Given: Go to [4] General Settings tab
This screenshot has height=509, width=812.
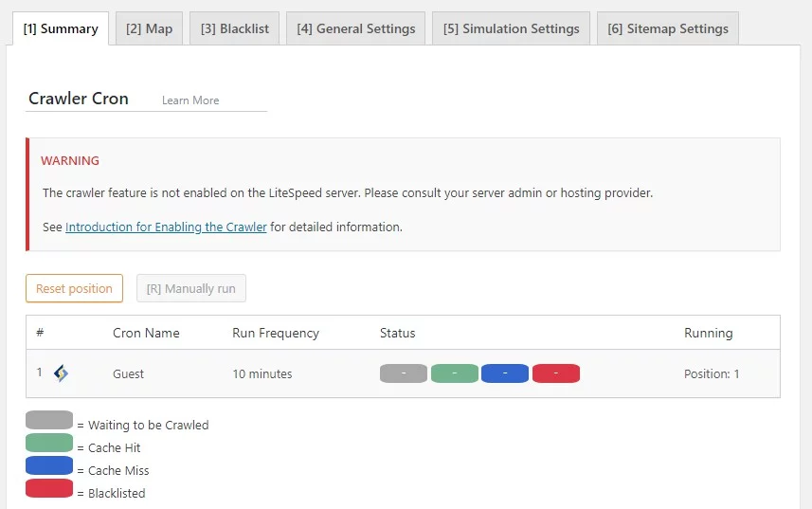Looking at the screenshot, I should (x=355, y=28).
